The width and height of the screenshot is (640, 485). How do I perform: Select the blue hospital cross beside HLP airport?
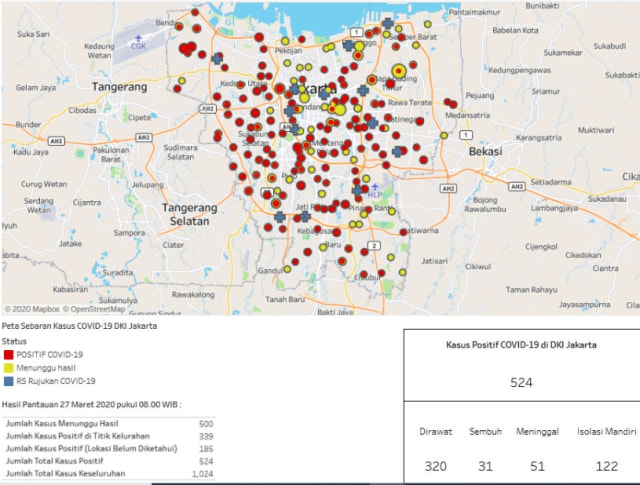pyautogui.click(x=358, y=190)
